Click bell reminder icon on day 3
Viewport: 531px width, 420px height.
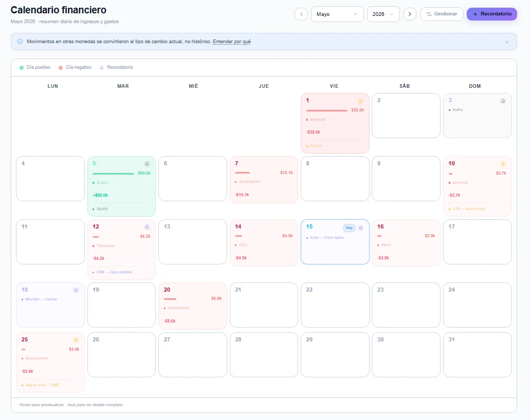(503, 101)
